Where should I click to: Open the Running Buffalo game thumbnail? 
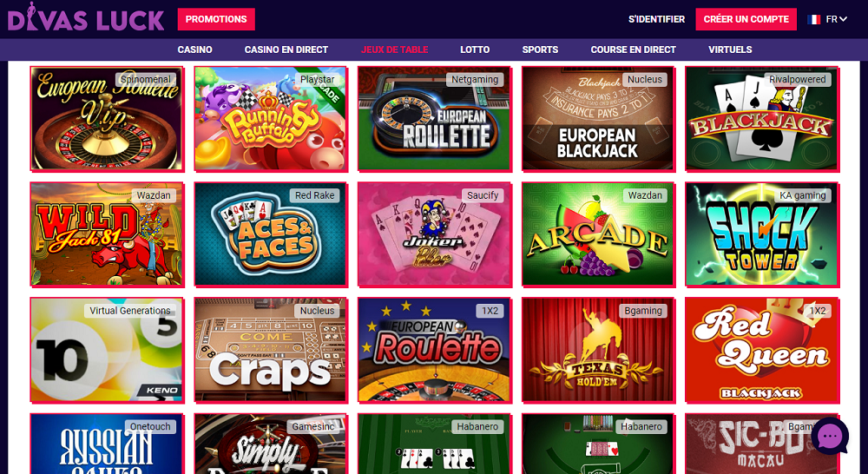tap(270, 118)
